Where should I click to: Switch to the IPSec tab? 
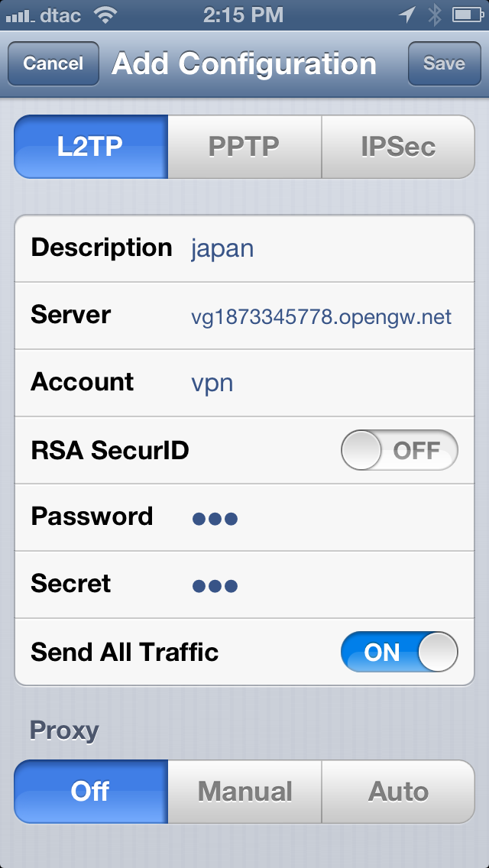point(398,147)
